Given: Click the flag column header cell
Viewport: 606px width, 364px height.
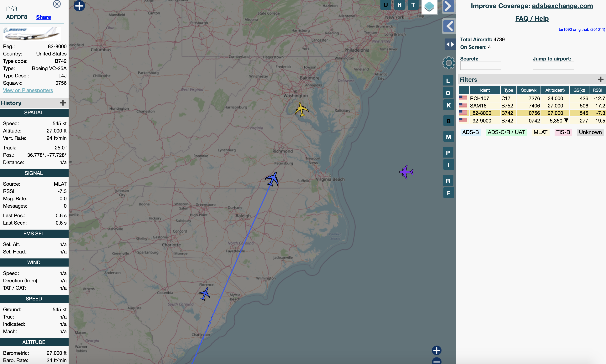Looking at the screenshot, I should [x=464, y=90].
